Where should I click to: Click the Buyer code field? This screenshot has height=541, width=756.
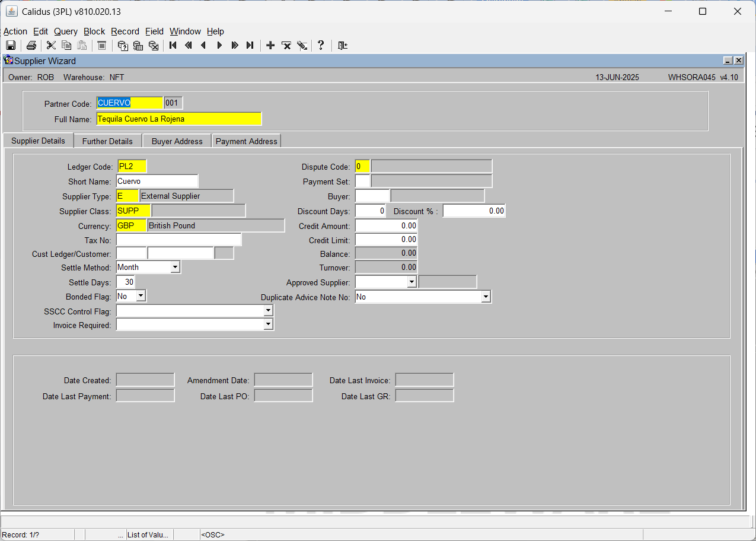click(372, 196)
